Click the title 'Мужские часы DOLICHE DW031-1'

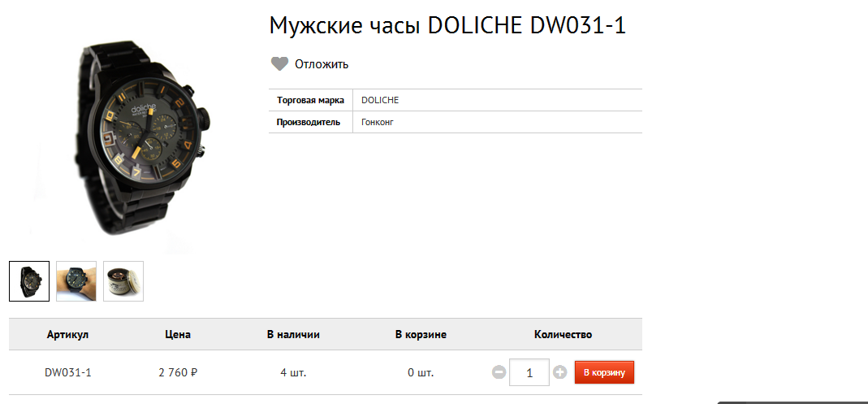click(x=447, y=26)
